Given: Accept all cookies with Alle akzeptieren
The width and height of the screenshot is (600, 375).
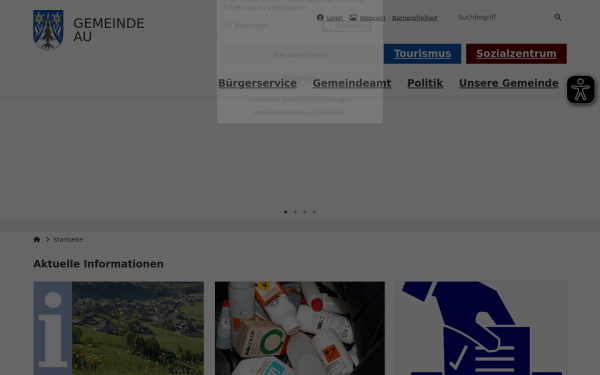Looking at the screenshot, I should click(300, 55).
